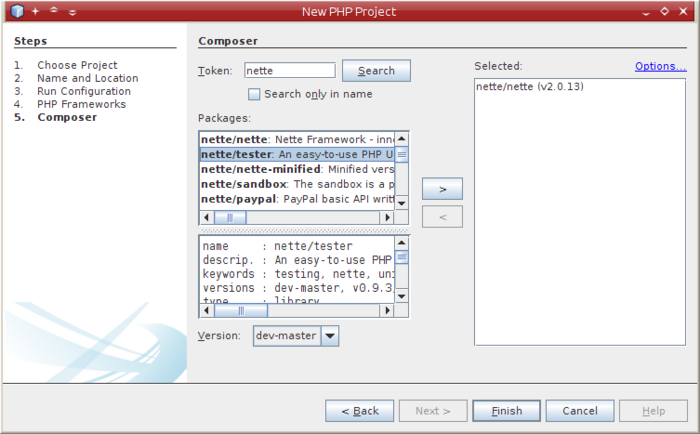700x434 pixels.
Task: Go back with the Back button
Action: [360, 411]
